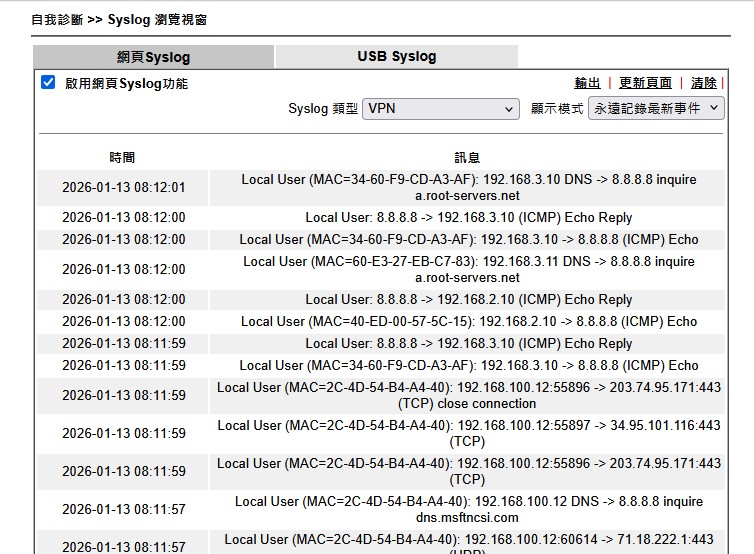Click the 時間 column header
Screen dimensions: 754x554
pyautogui.click(x=123, y=157)
